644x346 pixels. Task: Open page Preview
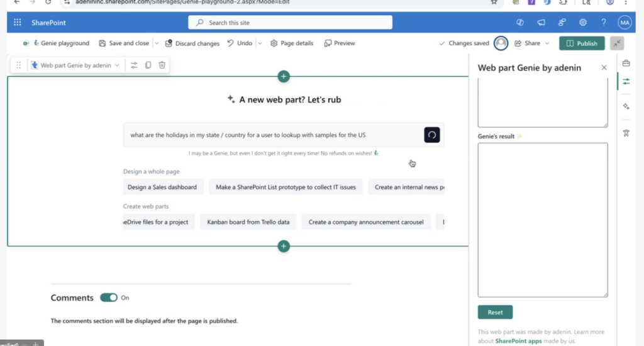pyautogui.click(x=339, y=43)
